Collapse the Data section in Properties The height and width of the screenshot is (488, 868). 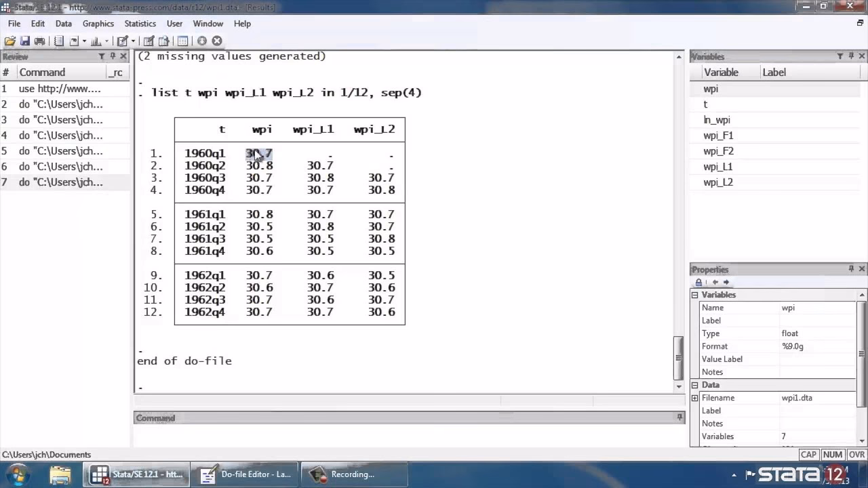(694, 384)
